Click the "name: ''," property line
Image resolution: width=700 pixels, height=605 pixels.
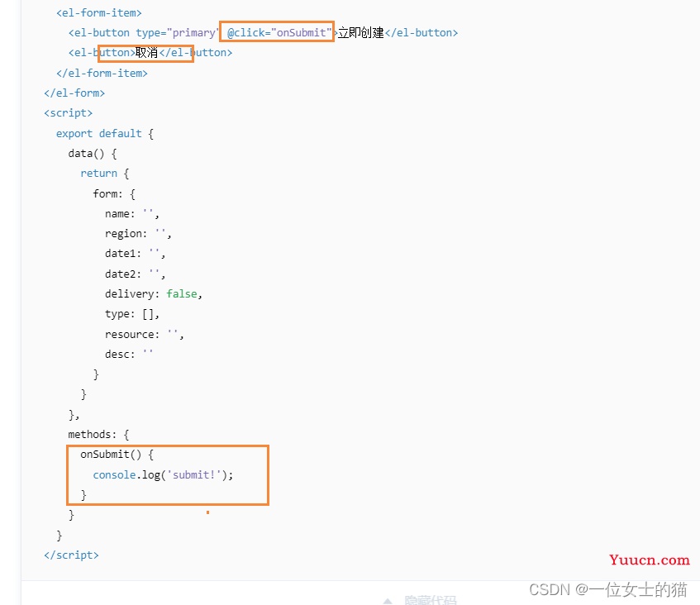point(132,214)
